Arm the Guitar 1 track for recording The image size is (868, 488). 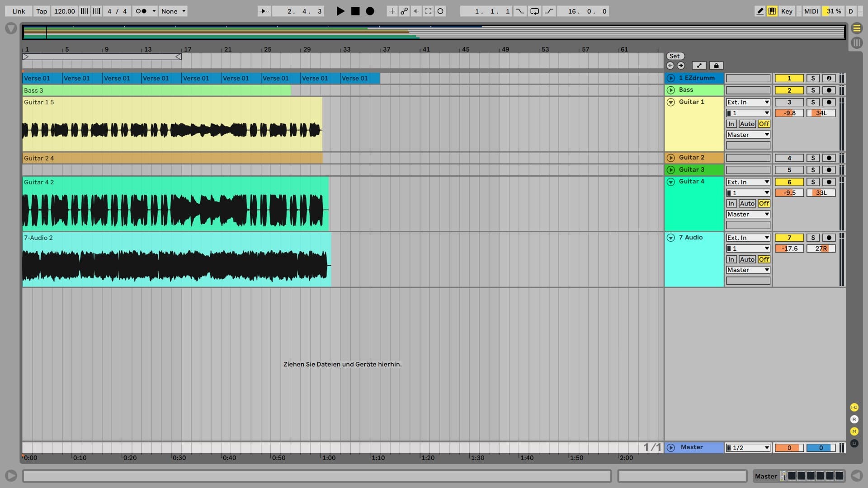coord(829,102)
